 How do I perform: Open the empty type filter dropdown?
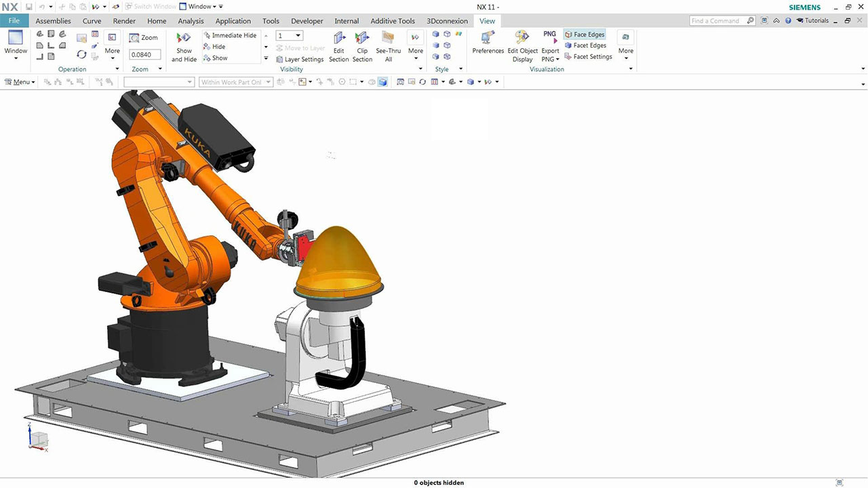pos(159,82)
